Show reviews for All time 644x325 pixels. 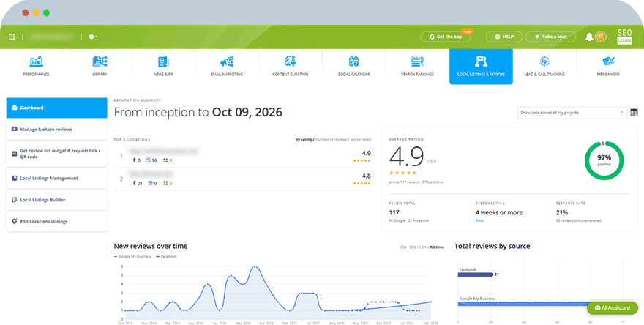click(437, 247)
